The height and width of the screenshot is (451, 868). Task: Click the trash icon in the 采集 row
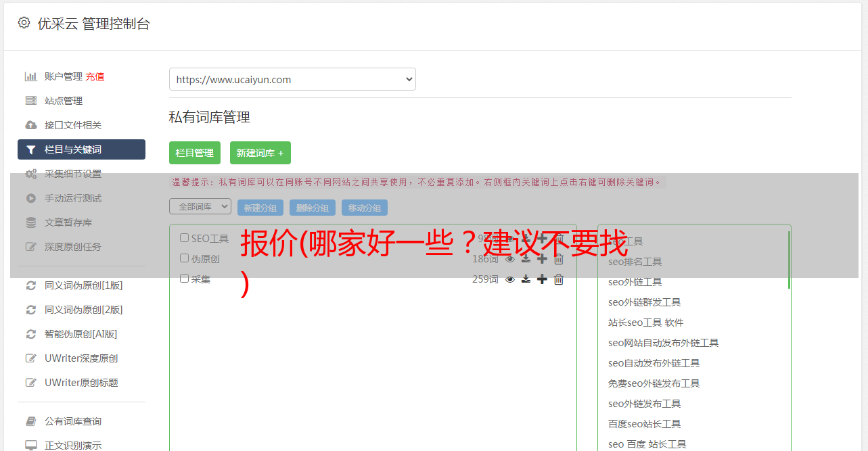tap(559, 279)
